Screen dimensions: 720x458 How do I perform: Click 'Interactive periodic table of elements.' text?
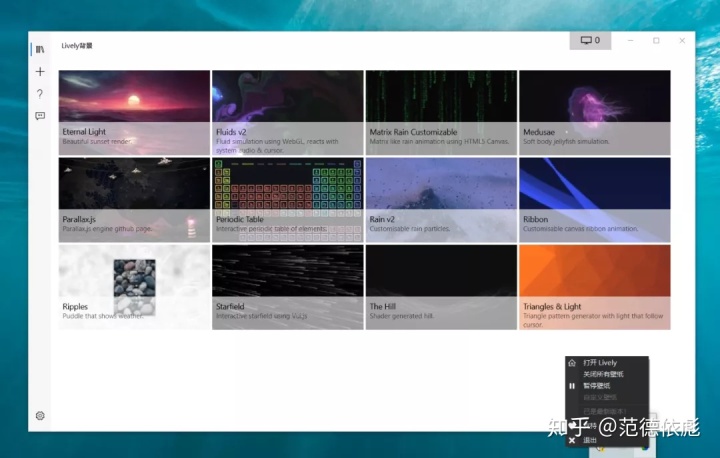271,229
